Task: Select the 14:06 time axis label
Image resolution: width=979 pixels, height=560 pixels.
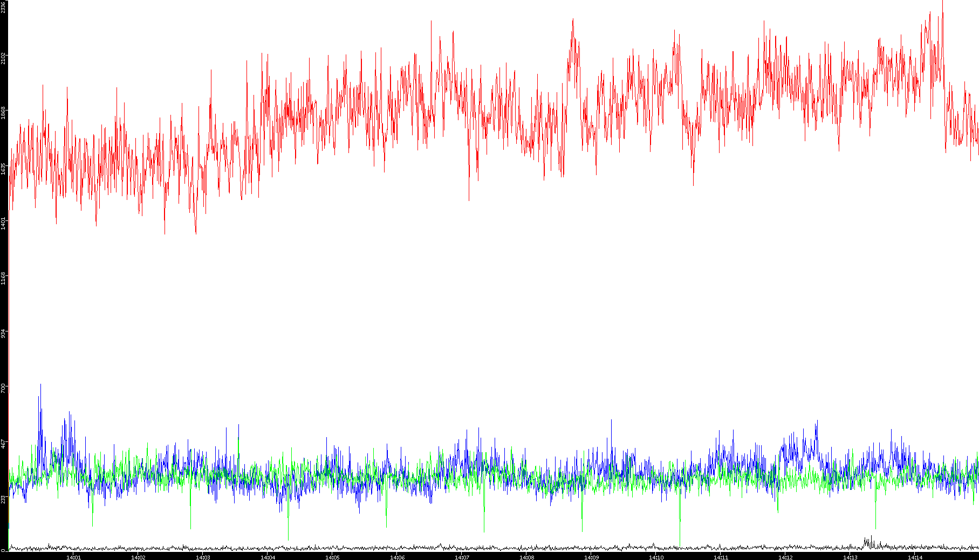Action: pos(397,557)
